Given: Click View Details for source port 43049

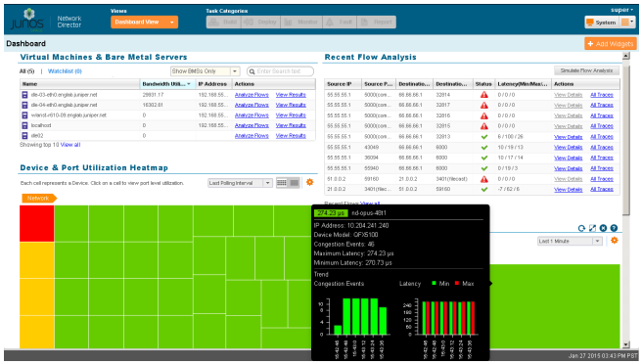Looking at the screenshot, I should coord(568,148).
